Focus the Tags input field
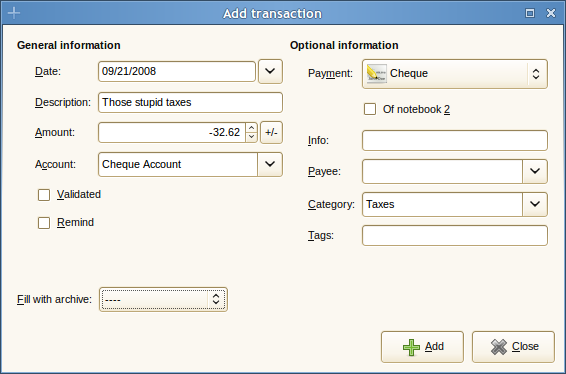This screenshot has height=374, width=566. 455,235
